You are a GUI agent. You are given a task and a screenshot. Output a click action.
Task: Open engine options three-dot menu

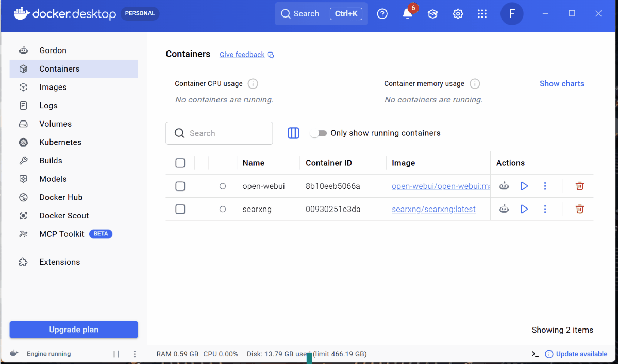135,354
